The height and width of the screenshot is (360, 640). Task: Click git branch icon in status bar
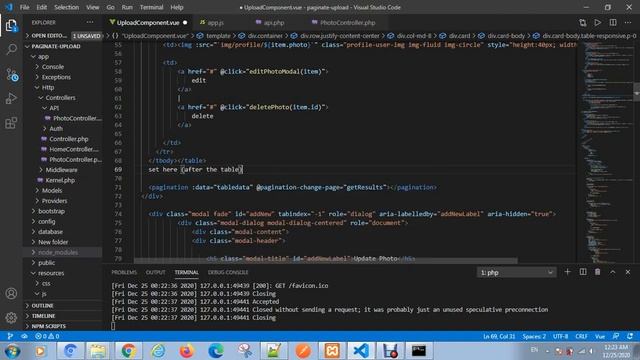coord(10,336)
